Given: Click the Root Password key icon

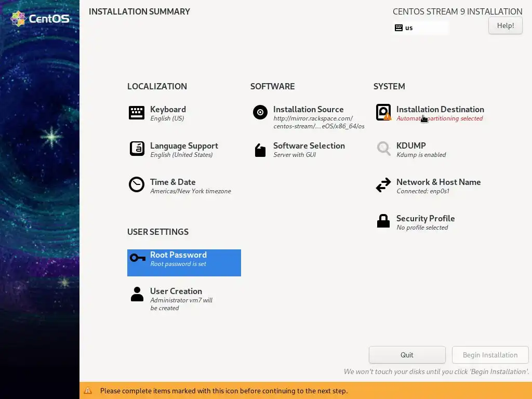Looking at the screenshot, I should click(137, 258).
